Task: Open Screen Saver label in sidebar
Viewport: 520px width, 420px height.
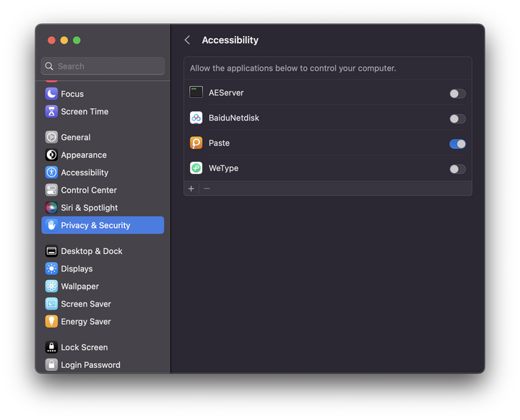Action: click(x=86, y=304)
